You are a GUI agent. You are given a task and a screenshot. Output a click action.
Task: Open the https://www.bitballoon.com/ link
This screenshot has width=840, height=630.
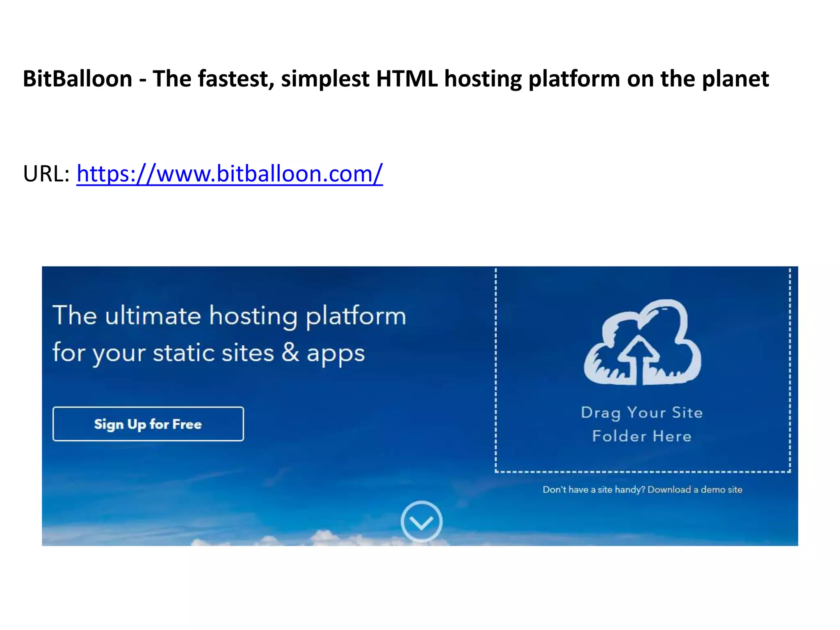coord(230,173)
